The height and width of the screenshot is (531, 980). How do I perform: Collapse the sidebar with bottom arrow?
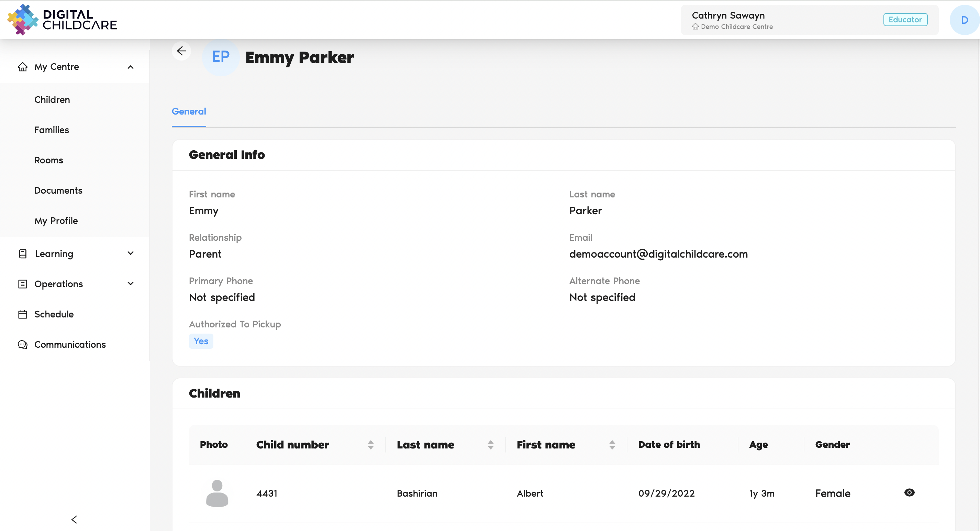74,520
